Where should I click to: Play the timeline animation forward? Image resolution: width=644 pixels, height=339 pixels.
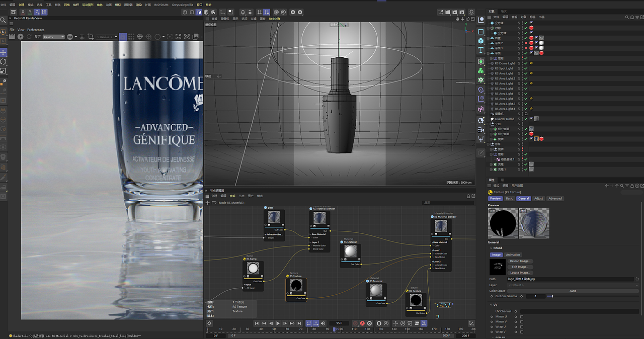click(278, 323)
